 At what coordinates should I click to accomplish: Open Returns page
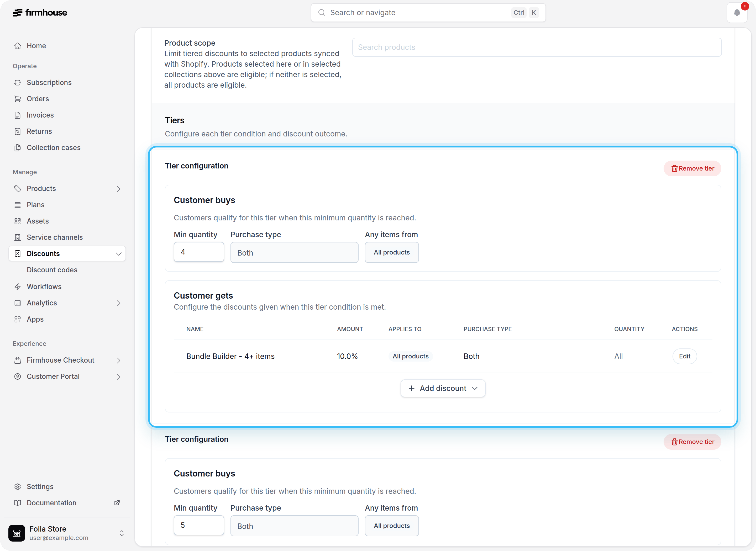(x=67, y=131)
